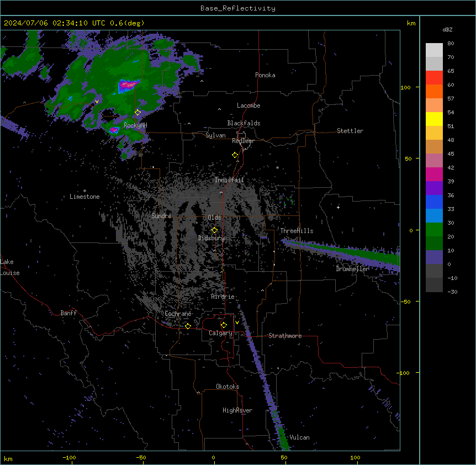The height and width of the screenshot is (465, 476).
Task: Click the yellow diamond marker beside RockyMH
Action: [138, 113]
